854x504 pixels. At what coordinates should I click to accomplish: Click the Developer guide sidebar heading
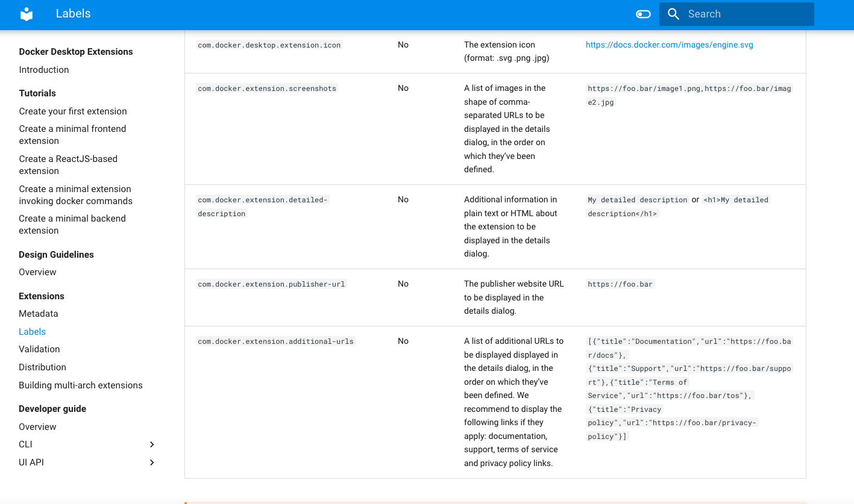coord(52,409)
